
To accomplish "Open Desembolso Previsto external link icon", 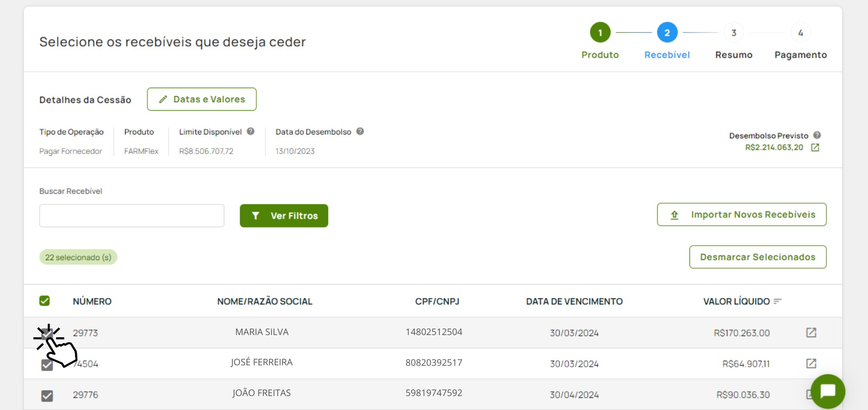I will [x=815, y=148].
